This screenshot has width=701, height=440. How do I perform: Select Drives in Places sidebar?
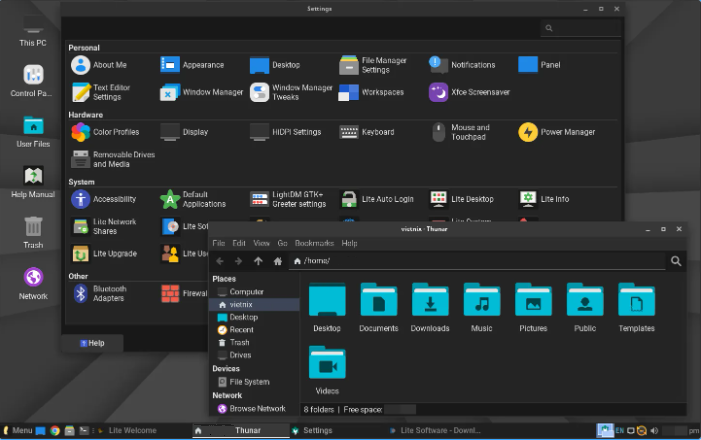coord(254,355)
